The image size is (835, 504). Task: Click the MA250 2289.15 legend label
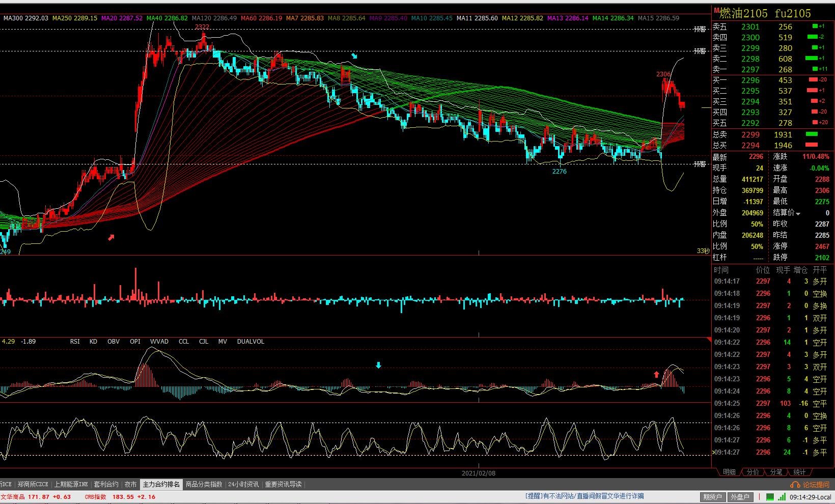click(74, 18)
